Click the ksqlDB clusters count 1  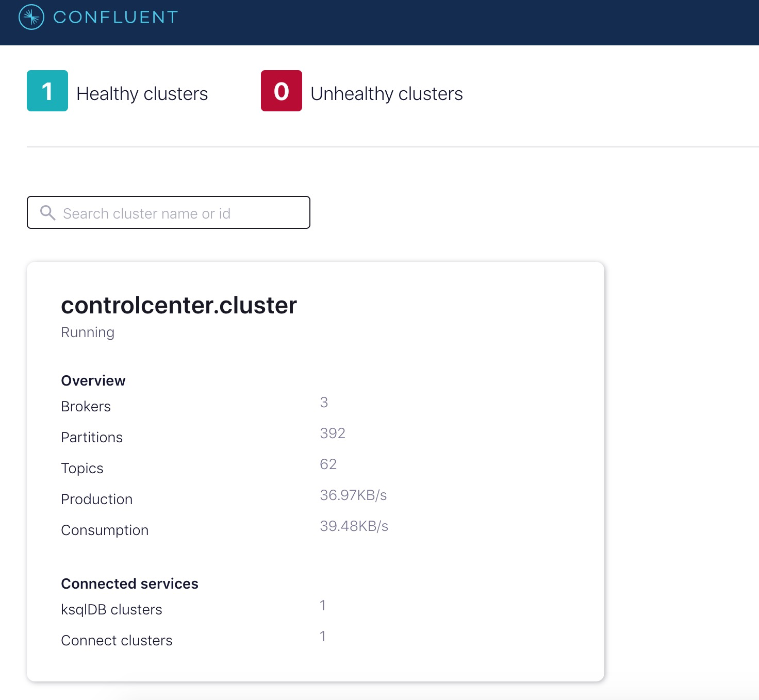pos(323,605)
